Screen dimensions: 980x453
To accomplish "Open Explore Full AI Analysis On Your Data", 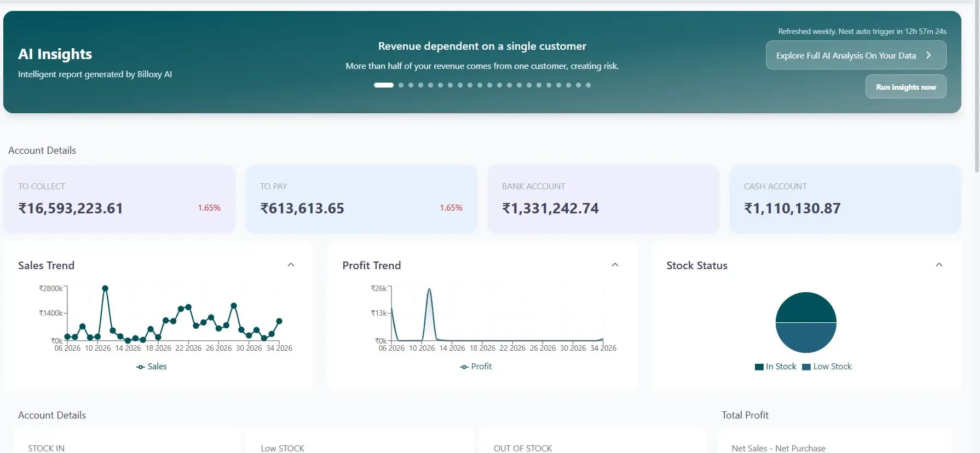I will [856, 55].
